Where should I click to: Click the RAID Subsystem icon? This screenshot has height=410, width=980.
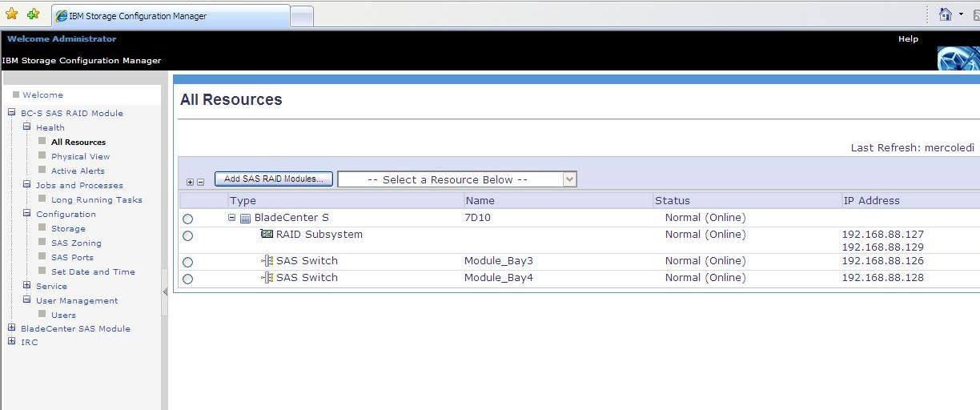(267, 234)
